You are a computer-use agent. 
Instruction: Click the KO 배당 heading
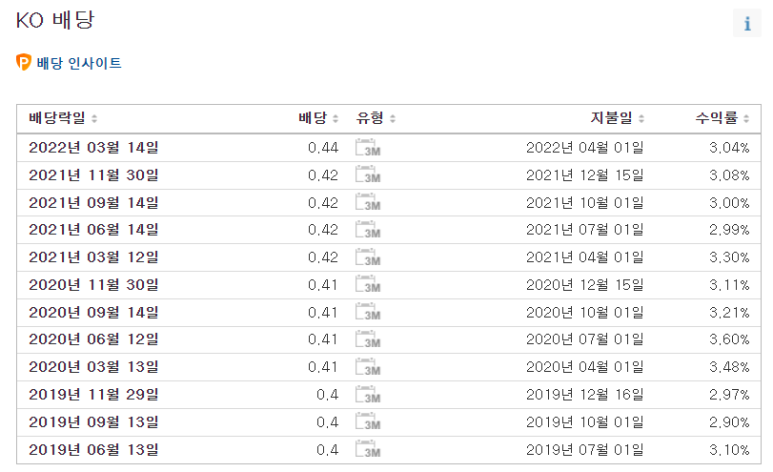[55, 20]
